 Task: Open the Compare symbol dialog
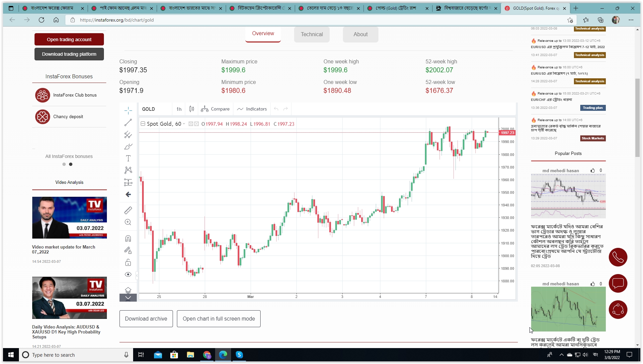point(215,109)
